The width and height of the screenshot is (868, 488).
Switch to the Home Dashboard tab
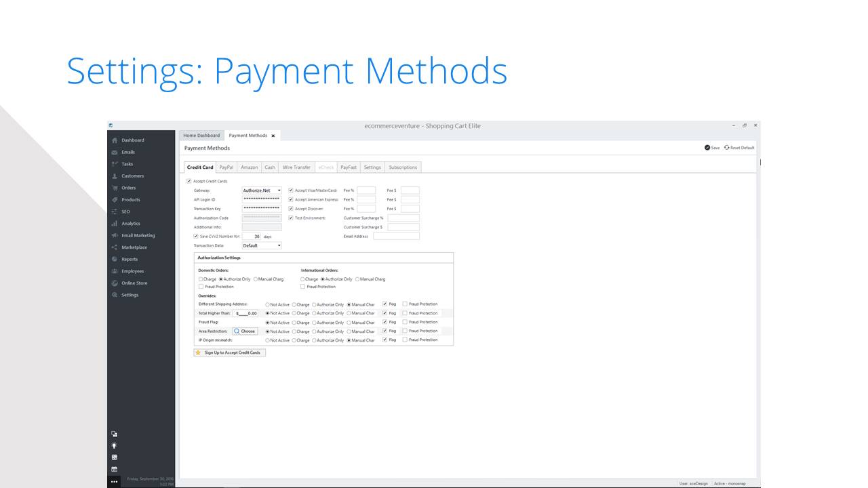click(x=201, y=136)
